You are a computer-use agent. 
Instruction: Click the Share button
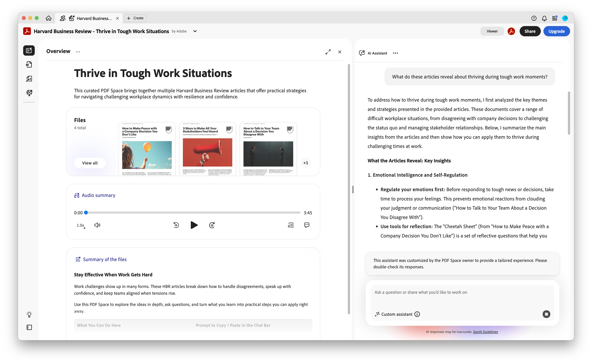pos(530,31)
